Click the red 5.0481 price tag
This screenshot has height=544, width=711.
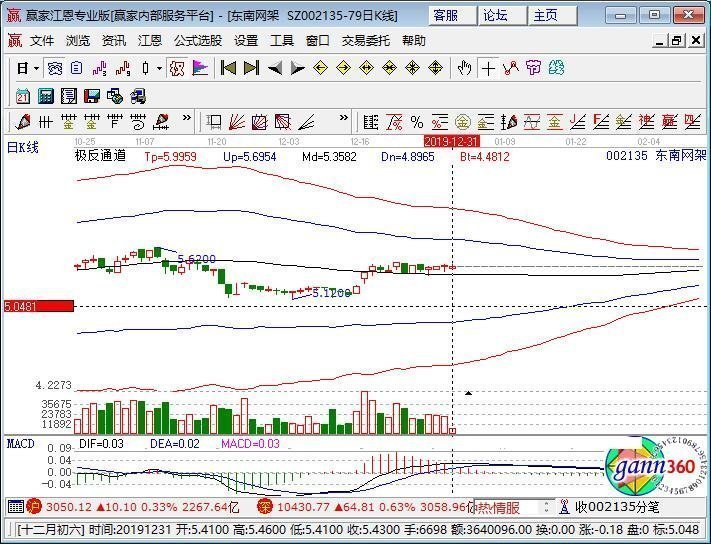(x=39, y=306)
